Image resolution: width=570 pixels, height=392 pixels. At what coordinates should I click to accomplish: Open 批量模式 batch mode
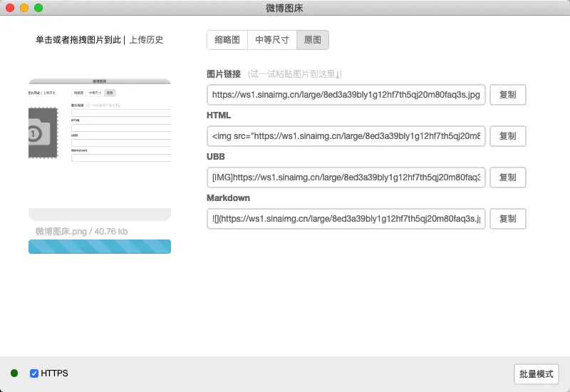[x=537, y=374]
